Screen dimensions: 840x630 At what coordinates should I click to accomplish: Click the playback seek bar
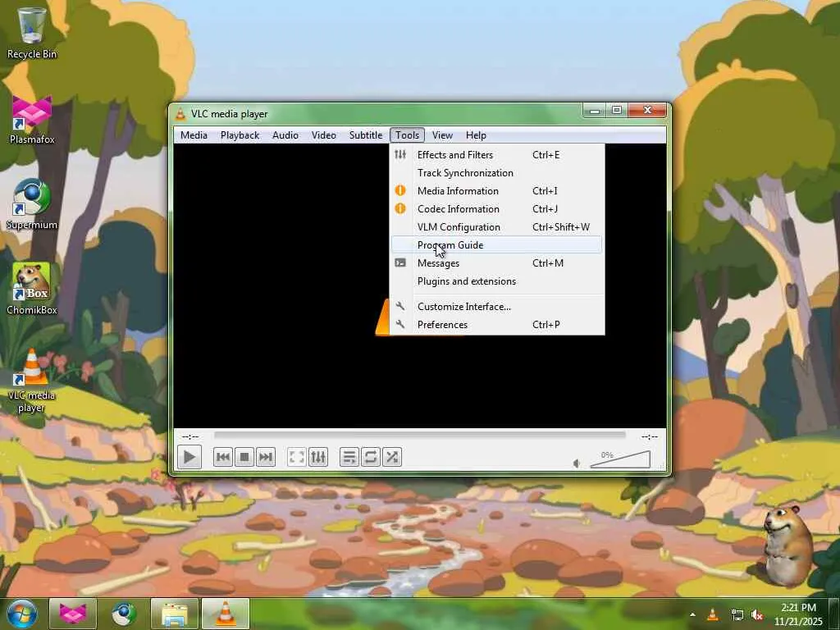click(419, 436)
